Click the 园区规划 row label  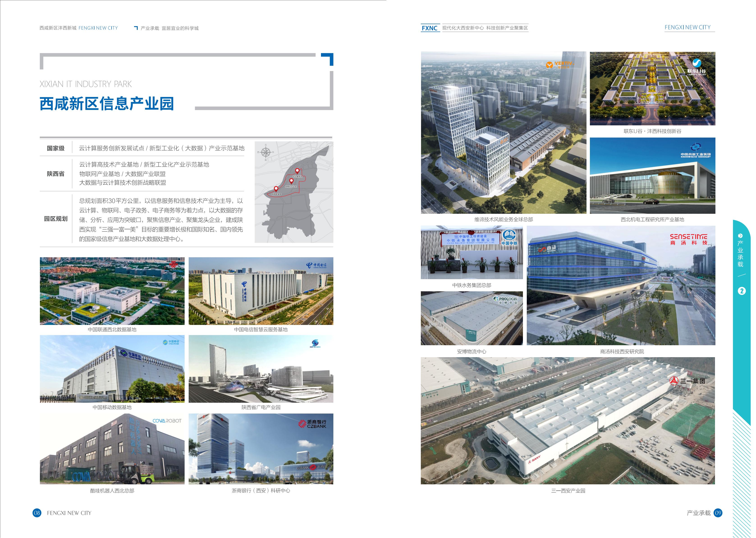point(56,219)
